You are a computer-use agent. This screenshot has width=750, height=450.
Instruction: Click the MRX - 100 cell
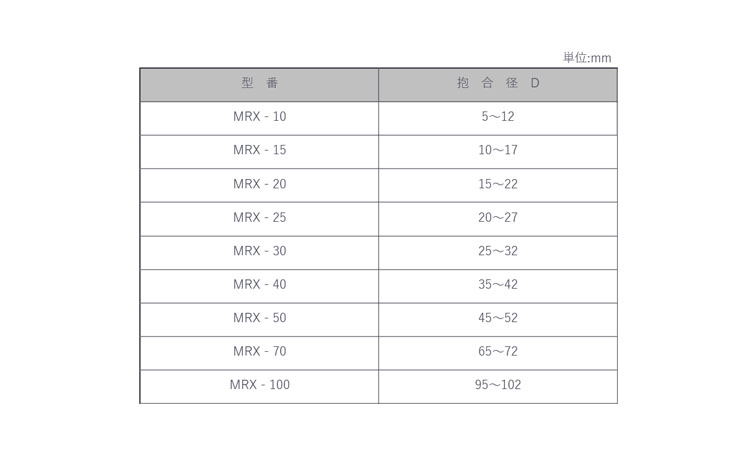pos(259,385)
